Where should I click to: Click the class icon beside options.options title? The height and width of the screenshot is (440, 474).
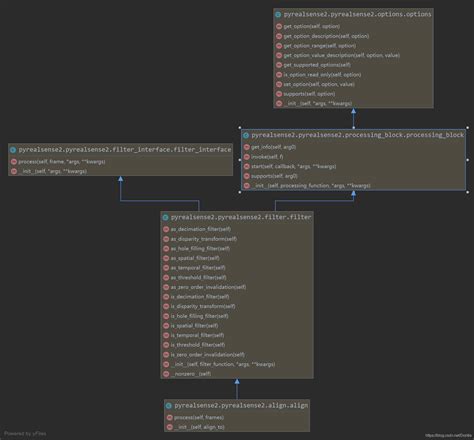tap(278, 14)
